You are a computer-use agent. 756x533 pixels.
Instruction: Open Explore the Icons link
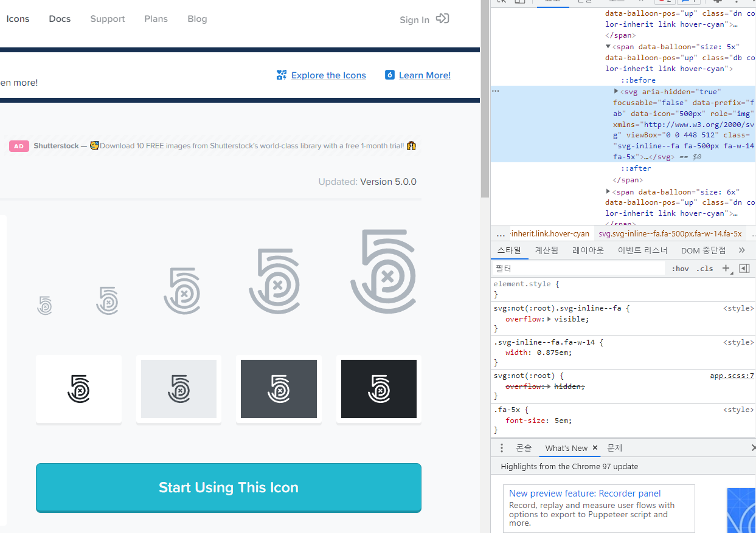tap(328, 75)
